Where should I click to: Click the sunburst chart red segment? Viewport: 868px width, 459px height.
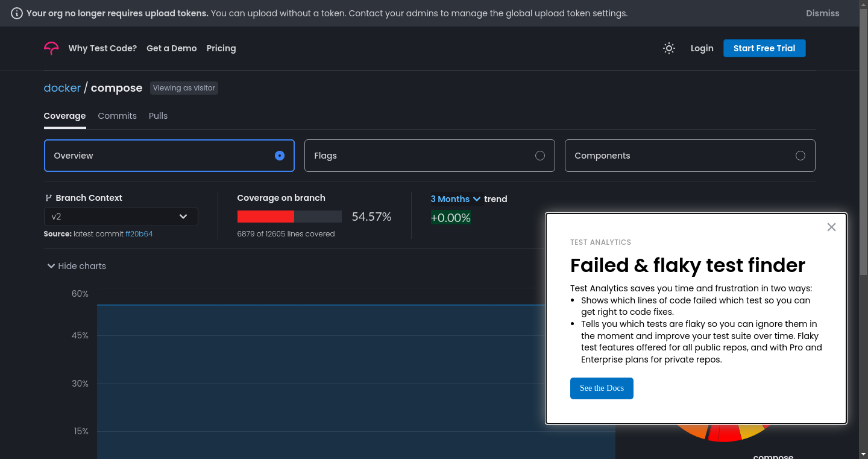pyautogui.click(x=723, y=433)
